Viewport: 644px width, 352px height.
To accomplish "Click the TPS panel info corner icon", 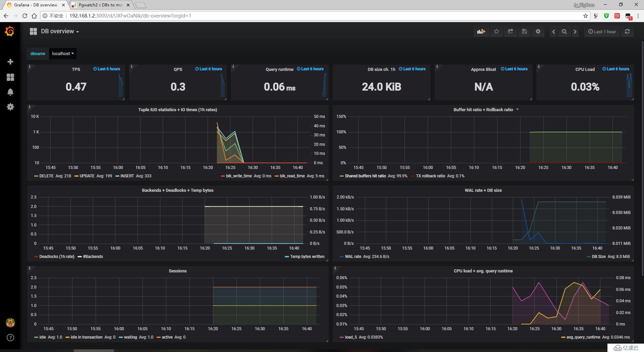I will coord(30,67).
